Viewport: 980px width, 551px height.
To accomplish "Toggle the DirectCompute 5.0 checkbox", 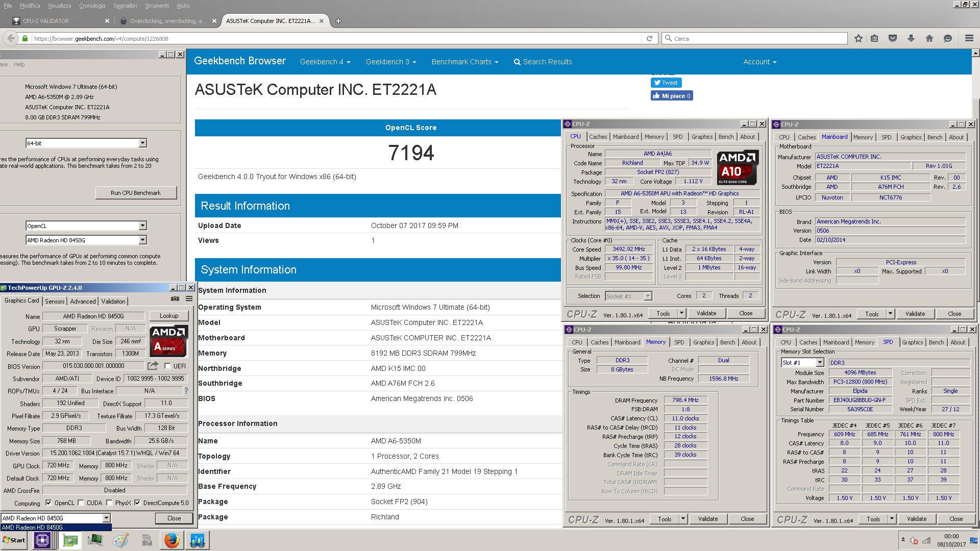I will (x=137, y=503).
